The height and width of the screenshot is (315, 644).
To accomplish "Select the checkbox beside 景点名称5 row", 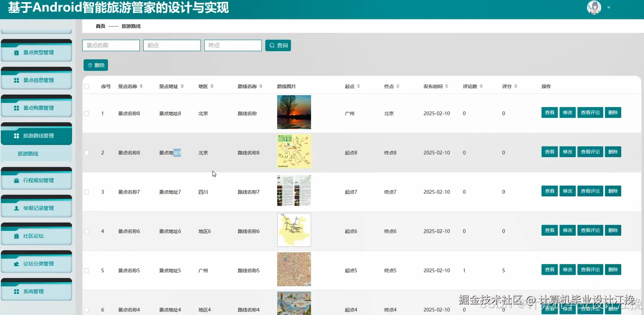I will pos(86,270).
